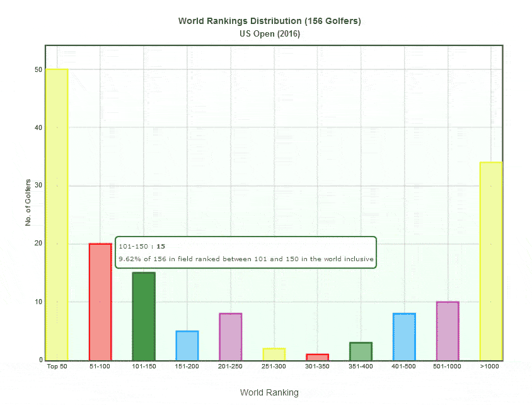This screenshot has height=405, width=532.
Task: Click the y-axis value 30
Action: 38,185
